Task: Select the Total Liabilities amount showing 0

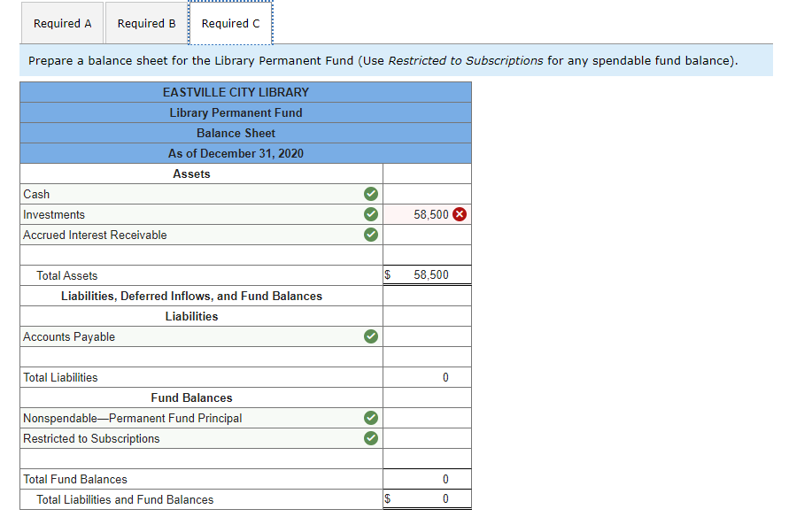Action: tap(427, 376)
